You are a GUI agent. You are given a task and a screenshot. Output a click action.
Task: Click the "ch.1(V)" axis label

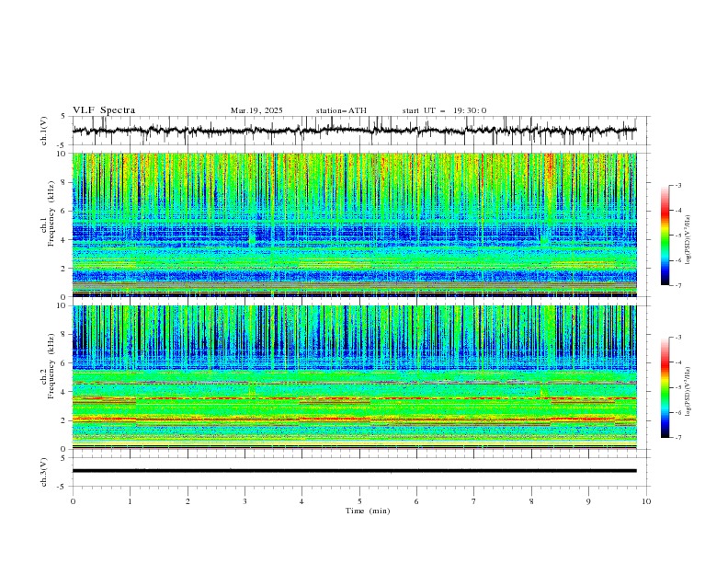(44, 131)
